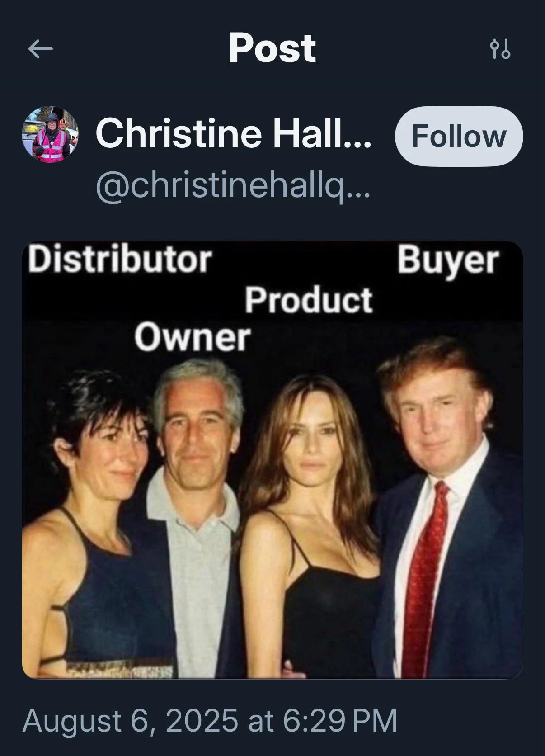
Task: Tap the 6:29 PM time text
Action: [340, 720]
